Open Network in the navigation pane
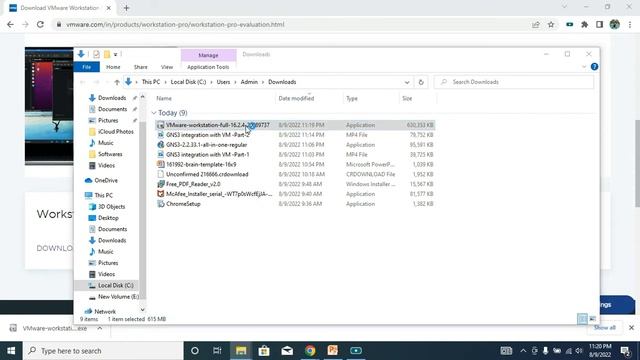Image resolution: width=640 pixels, height=360 pixels. (x=100, y=311)
